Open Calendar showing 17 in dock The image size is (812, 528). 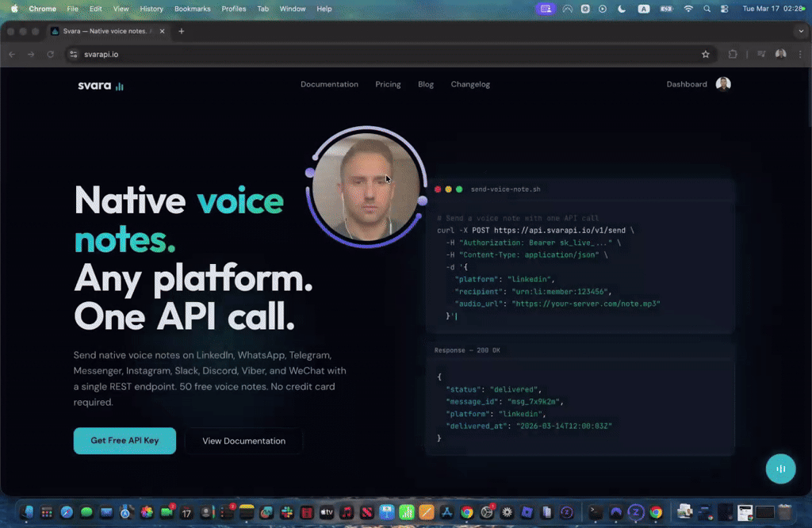[186, 512]
